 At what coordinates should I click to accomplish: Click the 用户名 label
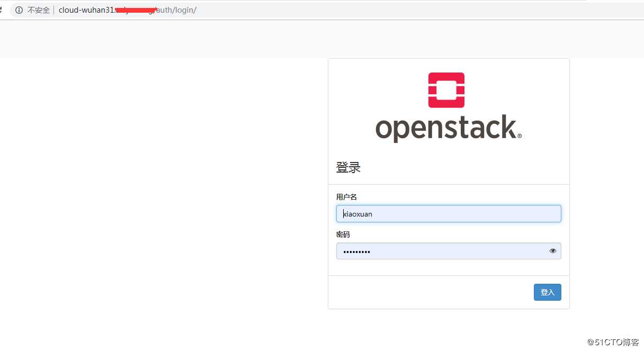pyautogui.click(x=346, y=197)
